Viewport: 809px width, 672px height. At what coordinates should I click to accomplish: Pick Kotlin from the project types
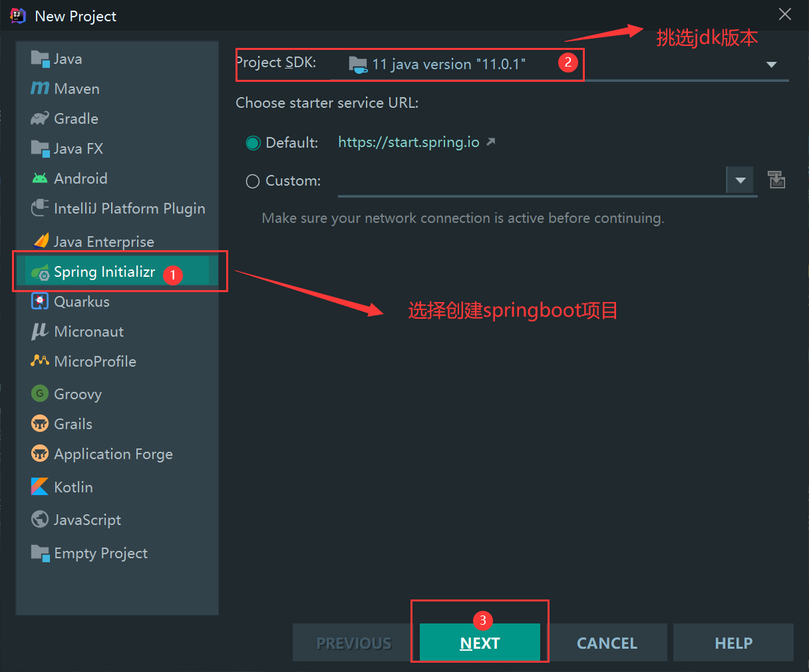tap(73, 487)
